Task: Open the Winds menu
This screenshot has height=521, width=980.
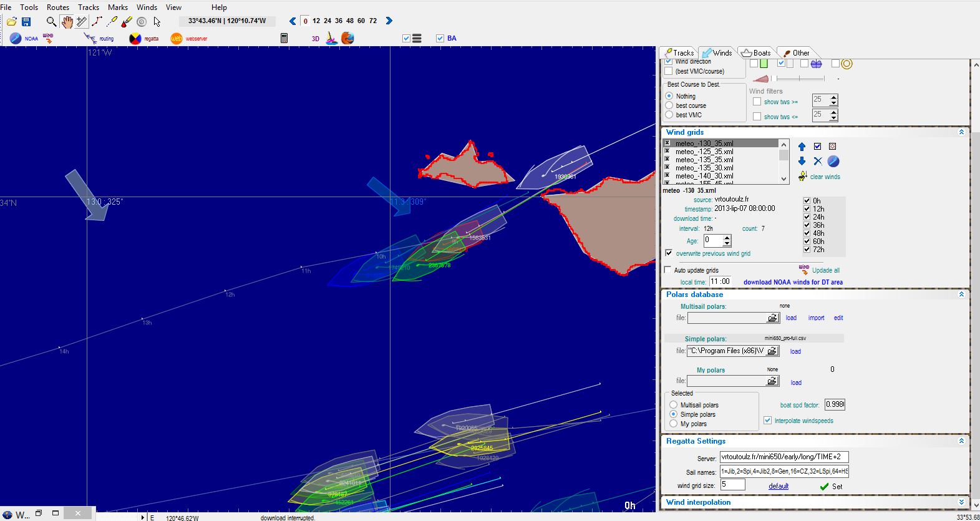Action: (147, 7)
